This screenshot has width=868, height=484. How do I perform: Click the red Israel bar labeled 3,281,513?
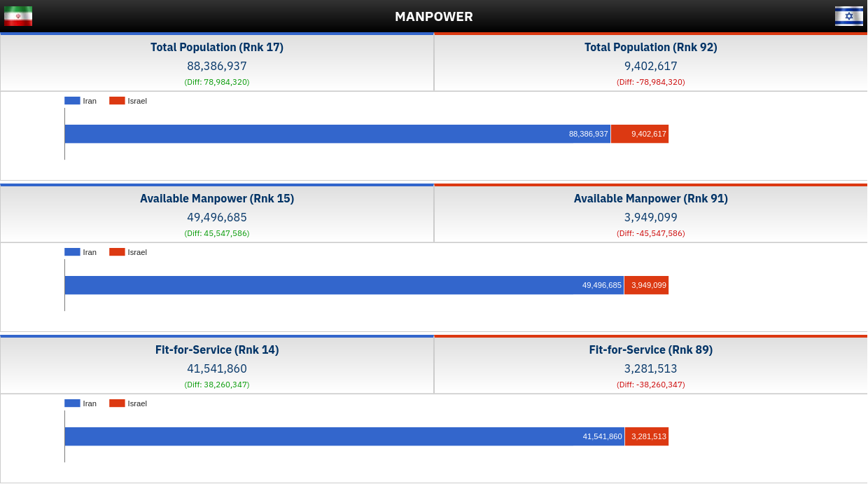647,436
